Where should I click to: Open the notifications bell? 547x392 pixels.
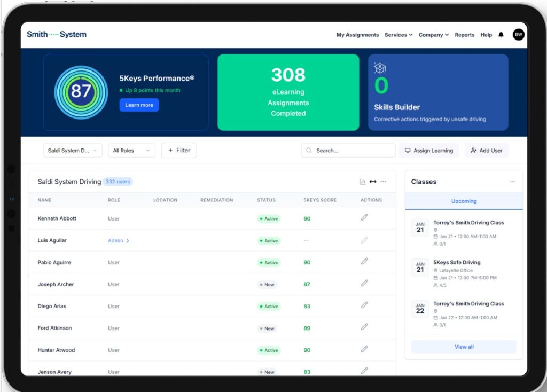[x=501, y=34]
